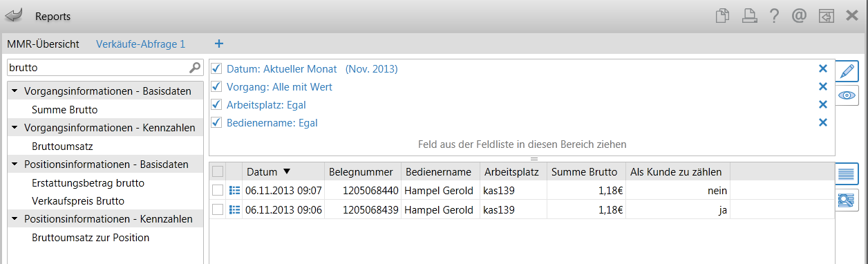This screenshot has width=868, height=264.
Task: Click the print icon in title bar
Action: click(x=748, y=16)
